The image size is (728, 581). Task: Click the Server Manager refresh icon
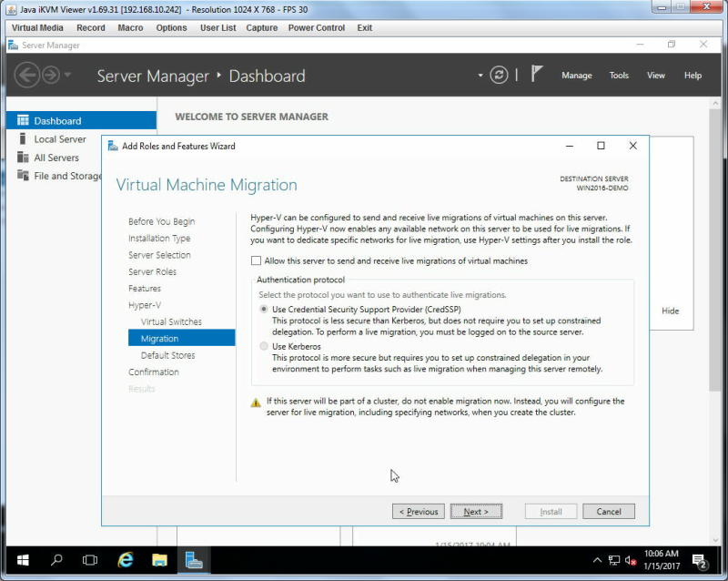point(499,75)
